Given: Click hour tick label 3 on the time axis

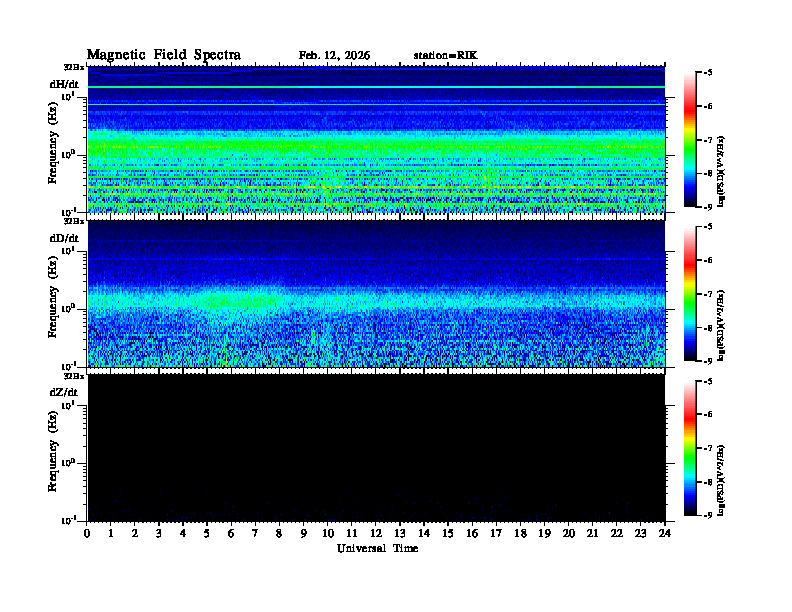Looking at the screenshot, I should coord(159,534).
